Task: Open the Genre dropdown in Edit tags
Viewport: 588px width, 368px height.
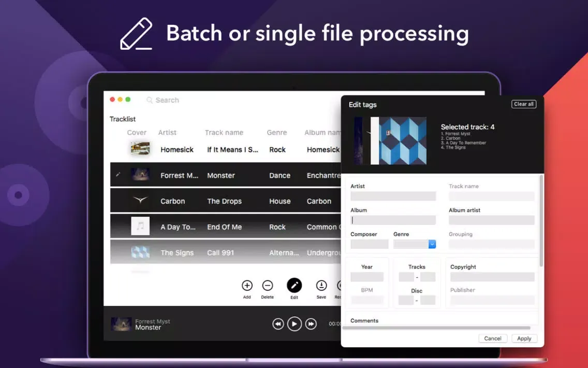Action: pyautogui.click(x=432, y=244)
